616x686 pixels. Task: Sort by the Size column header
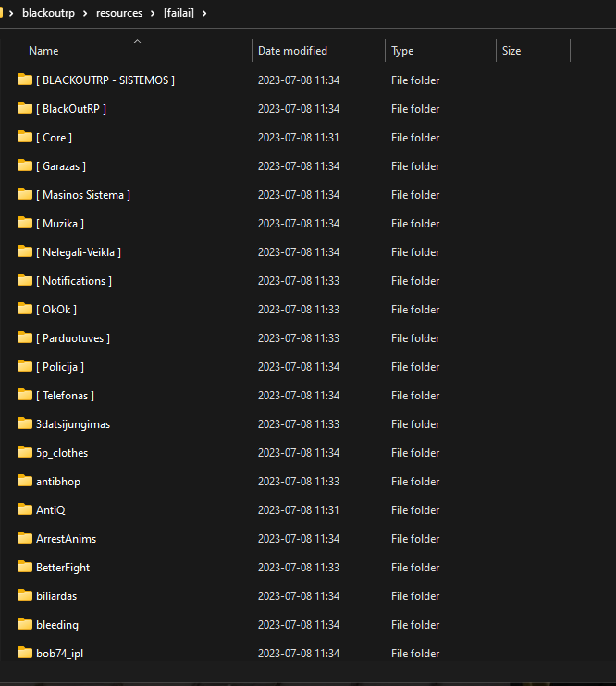tap(511, 51)
